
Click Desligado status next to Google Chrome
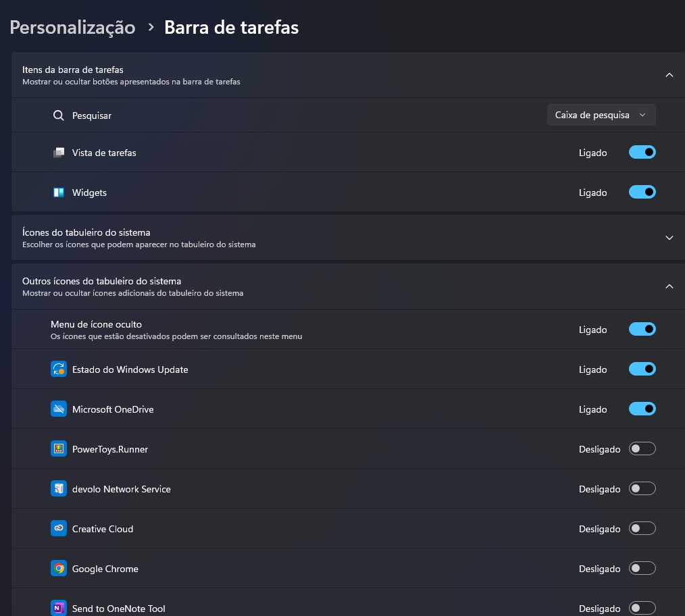(x=599, y=569)
